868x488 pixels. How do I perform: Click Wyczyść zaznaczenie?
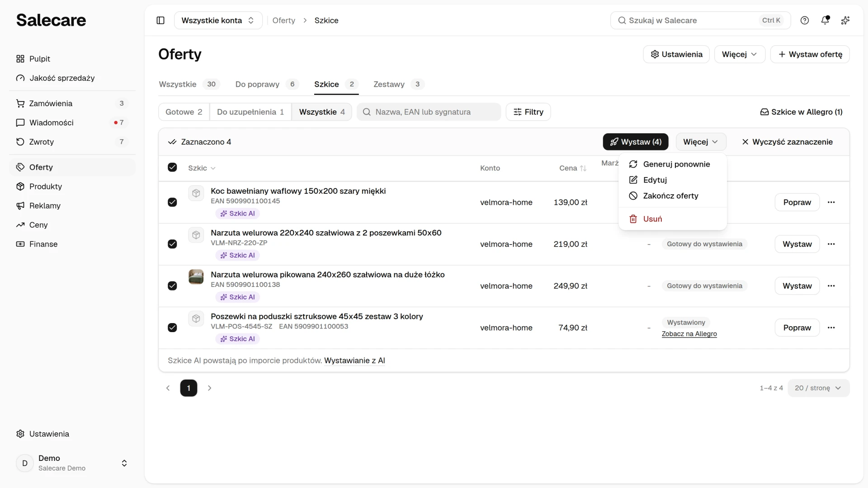click(x=787, y=142)
